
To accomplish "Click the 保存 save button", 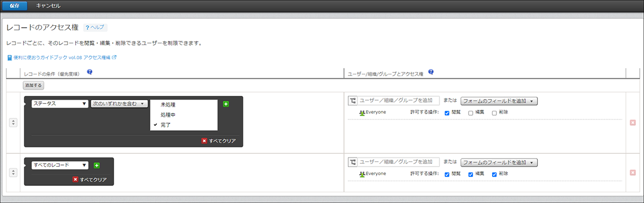I will (x=14, y=6).
